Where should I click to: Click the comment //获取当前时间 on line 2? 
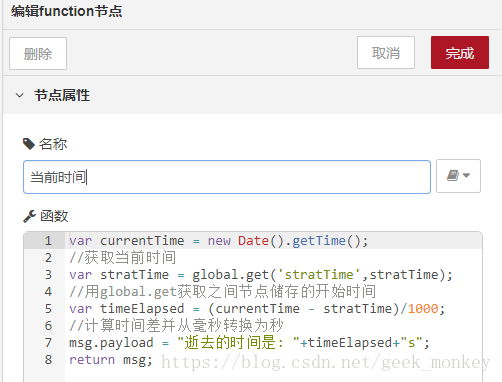(122, 258)
